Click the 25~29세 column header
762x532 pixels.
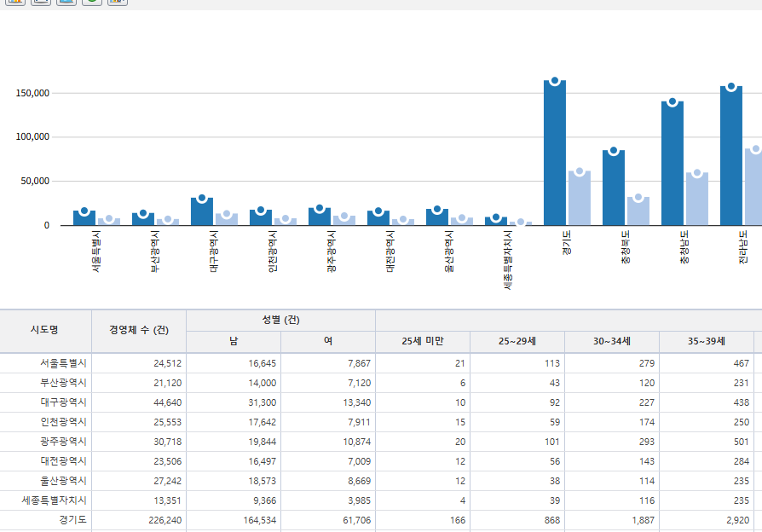(x=517, y=341)
